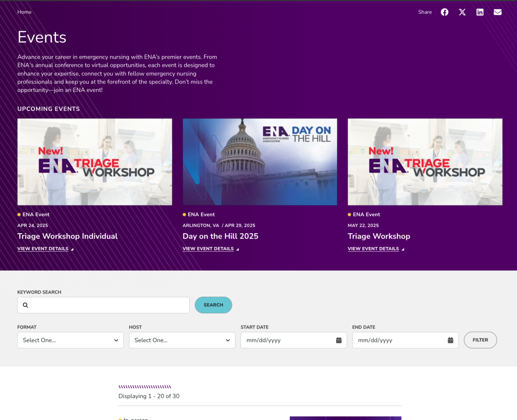Click the magnifier icon in keyword search
Image resolution: width=517 pixels, height=420 pixels.
(x=26, y=305)
